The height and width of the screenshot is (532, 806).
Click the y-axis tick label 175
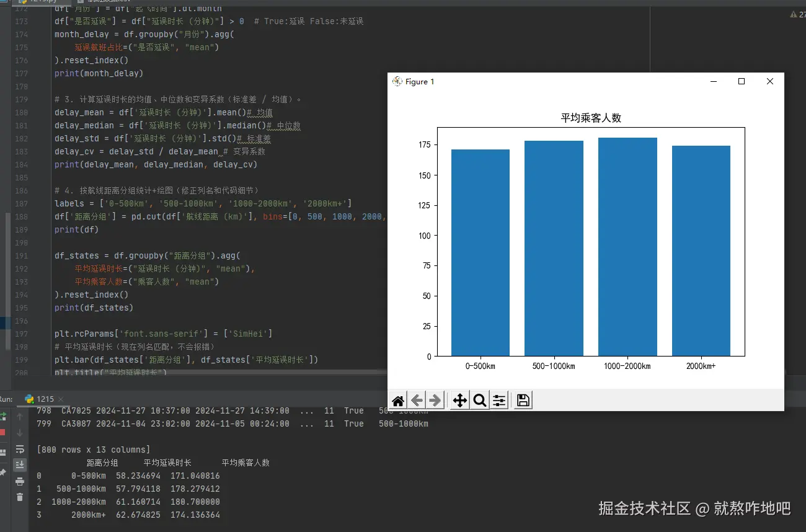click(425, 144)
